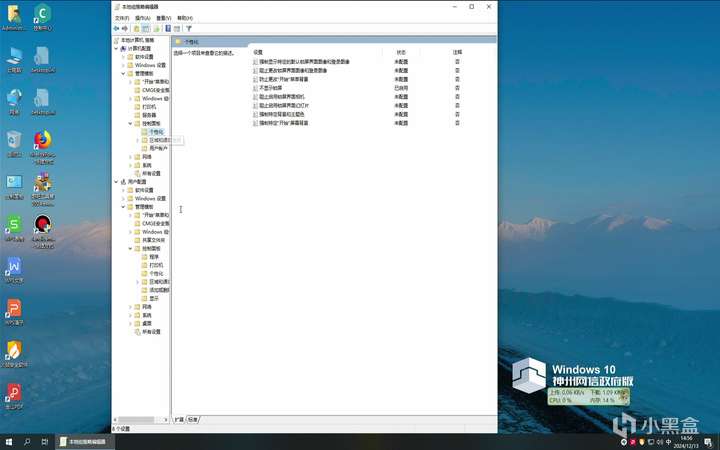The image size is (720, 450).
Task: Click the 本地组策略编辑器 taskbar button
Action: (x=84, y=442)
